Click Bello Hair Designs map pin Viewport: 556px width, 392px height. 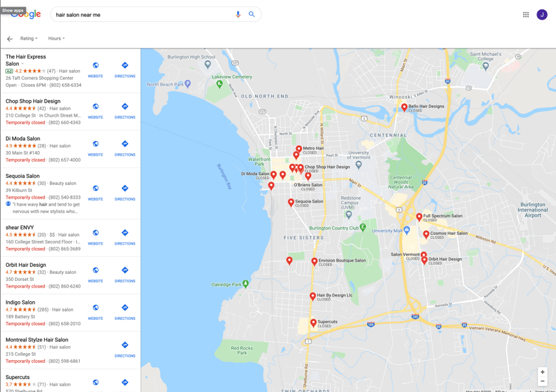(x=404, y=107)
